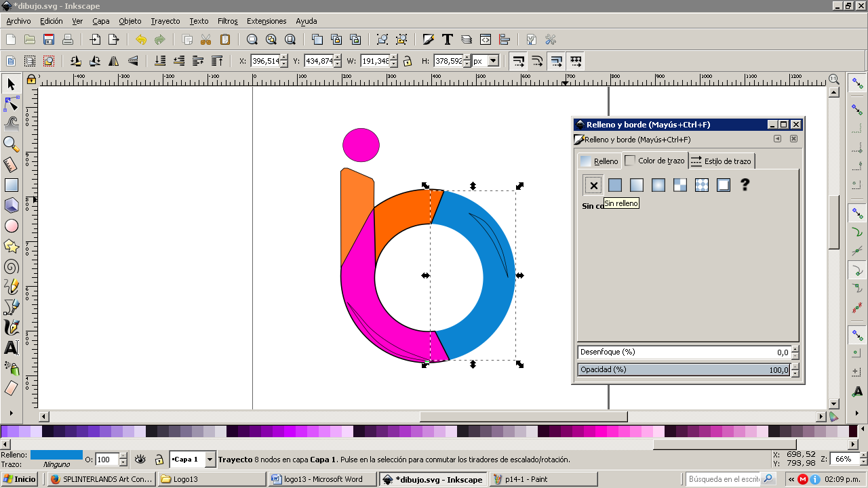Open the Windows Inicio start button

click(20, 479)
